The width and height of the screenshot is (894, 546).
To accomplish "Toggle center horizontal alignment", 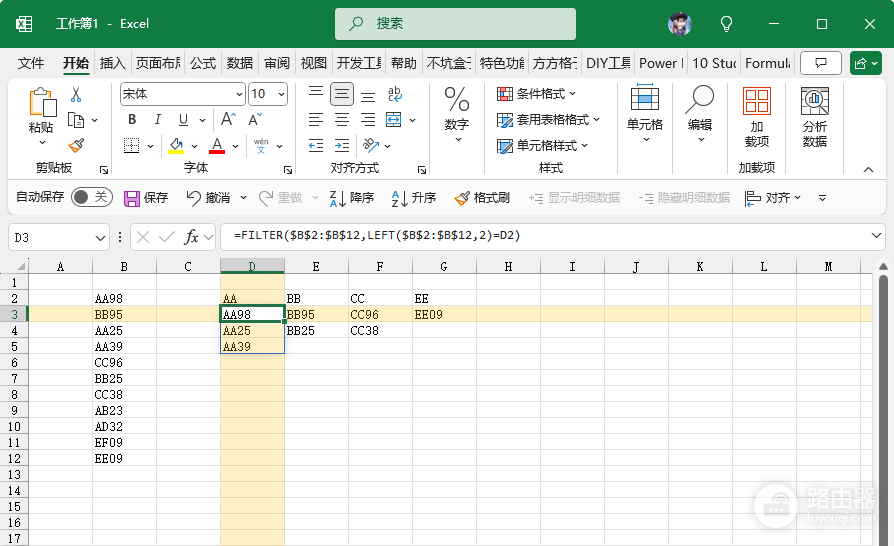I will click(342, 120).
